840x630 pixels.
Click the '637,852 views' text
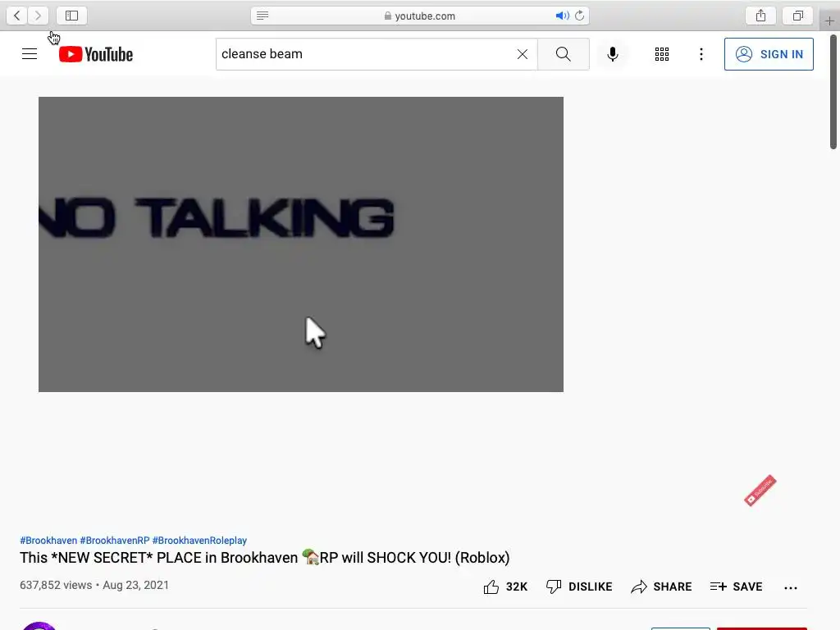(56, 585)
